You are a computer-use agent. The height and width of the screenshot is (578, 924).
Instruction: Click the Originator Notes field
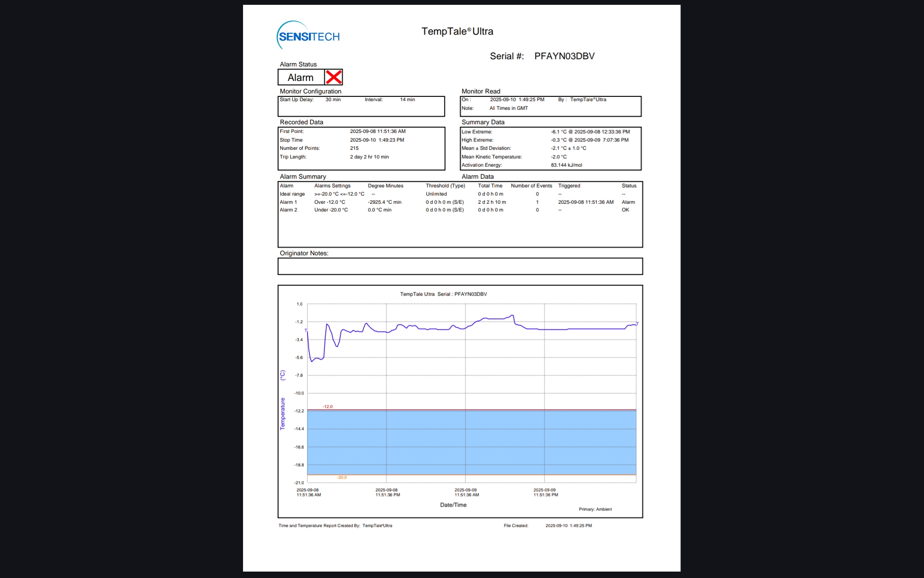[x=460, y=266]
